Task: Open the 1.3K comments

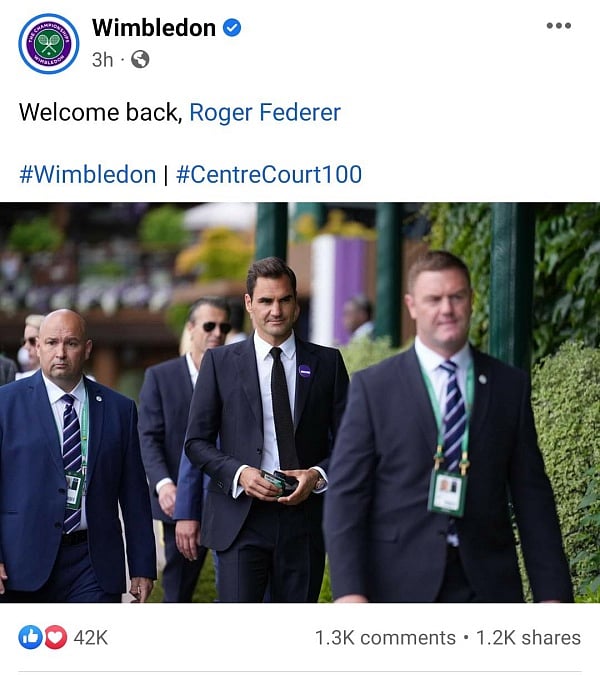Action: (385, 638)
